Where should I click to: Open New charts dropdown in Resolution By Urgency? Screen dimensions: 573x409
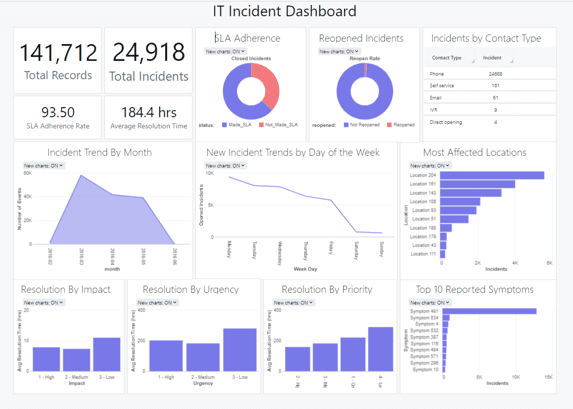pos(158,303)
